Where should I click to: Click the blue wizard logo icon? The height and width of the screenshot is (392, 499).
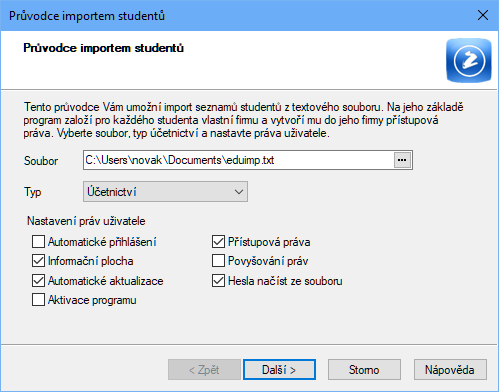(x=469, y=60)
